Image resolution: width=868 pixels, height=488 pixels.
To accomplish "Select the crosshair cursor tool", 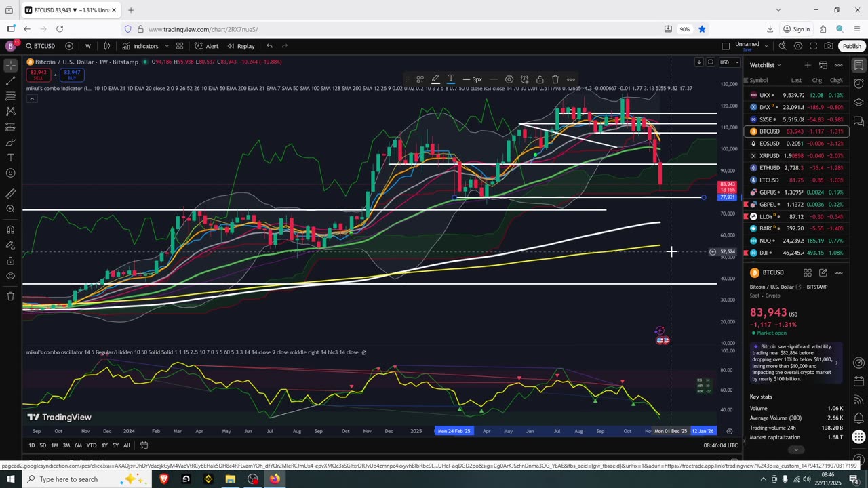I will point(10,66).
